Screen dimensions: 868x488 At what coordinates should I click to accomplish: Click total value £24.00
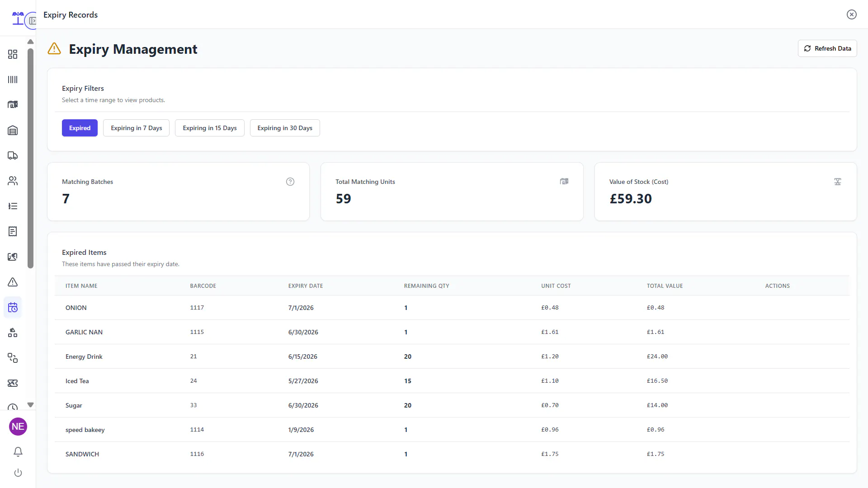coord(657,357)
